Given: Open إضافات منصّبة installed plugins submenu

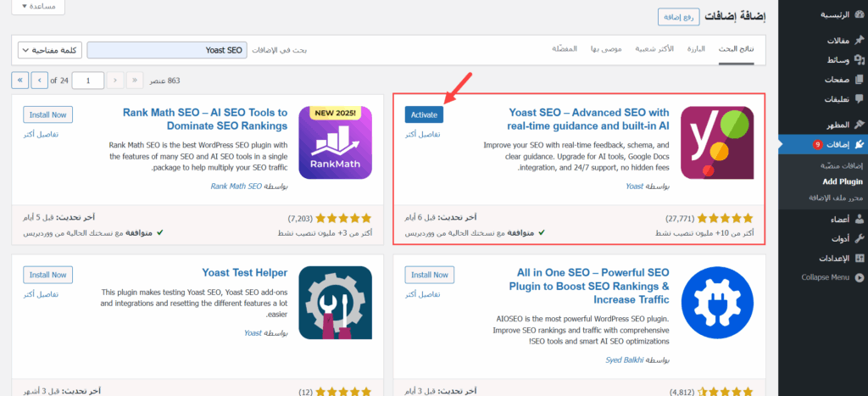Looking at the screenshot, I should pyautogui.click(x=842, y=165).
